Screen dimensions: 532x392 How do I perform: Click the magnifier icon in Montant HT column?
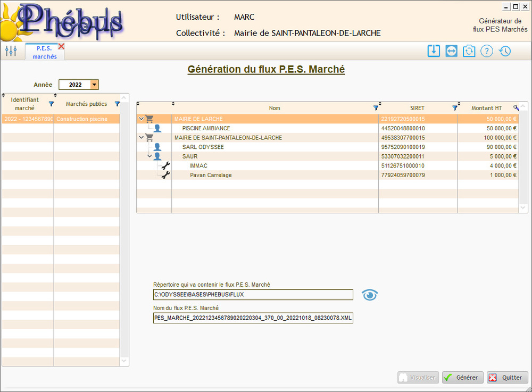point(516,108)
